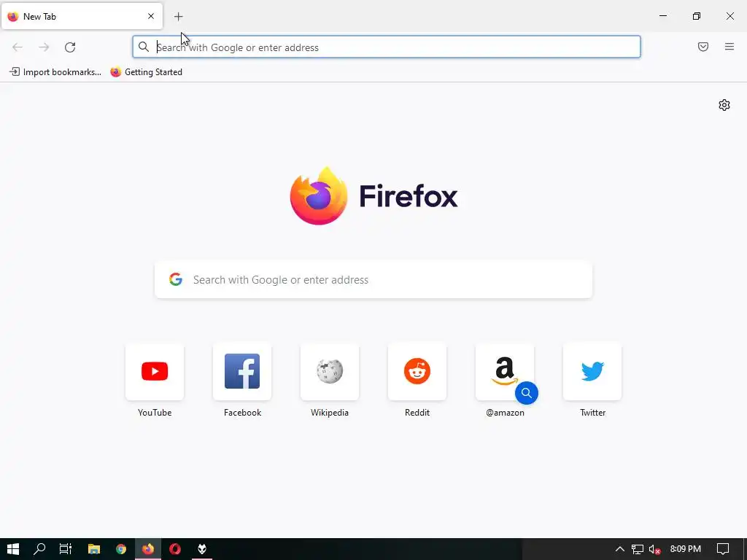Open the Reddit shortcut tile
Screen dimensions: 747x560
tap(417, 381)
